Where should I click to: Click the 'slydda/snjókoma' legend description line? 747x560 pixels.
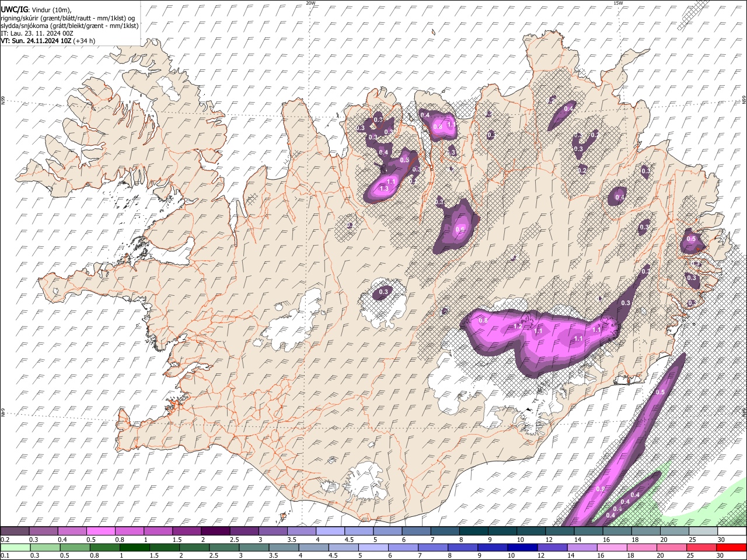69,26
